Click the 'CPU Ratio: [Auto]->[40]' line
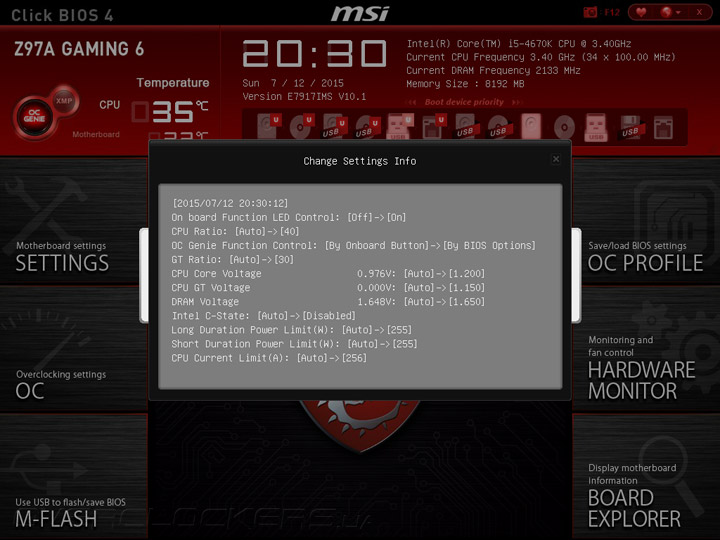The image size is (720, 540). click(235, 231)
